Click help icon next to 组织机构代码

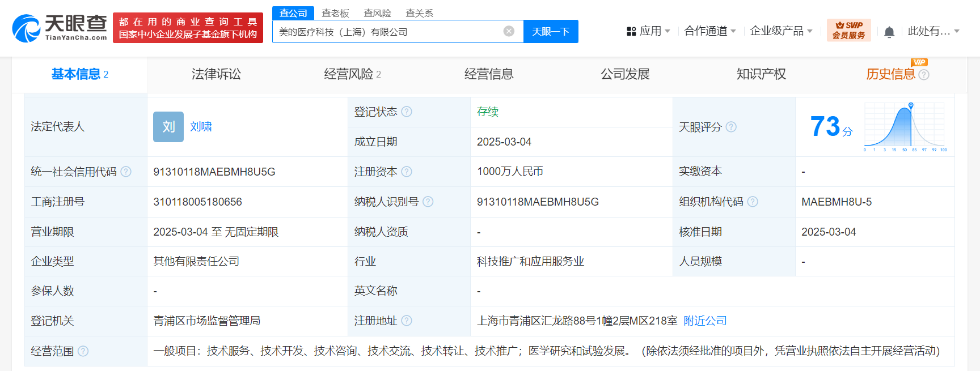753,202
